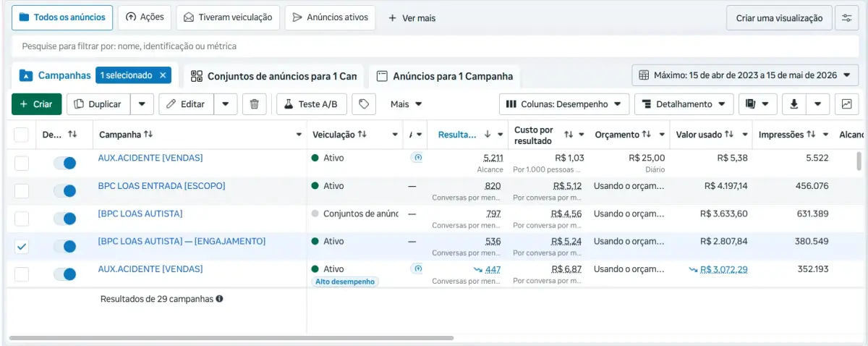Click the green Criar button
Image resolution: width=868 pixels, height=346 pixels.
36,104
